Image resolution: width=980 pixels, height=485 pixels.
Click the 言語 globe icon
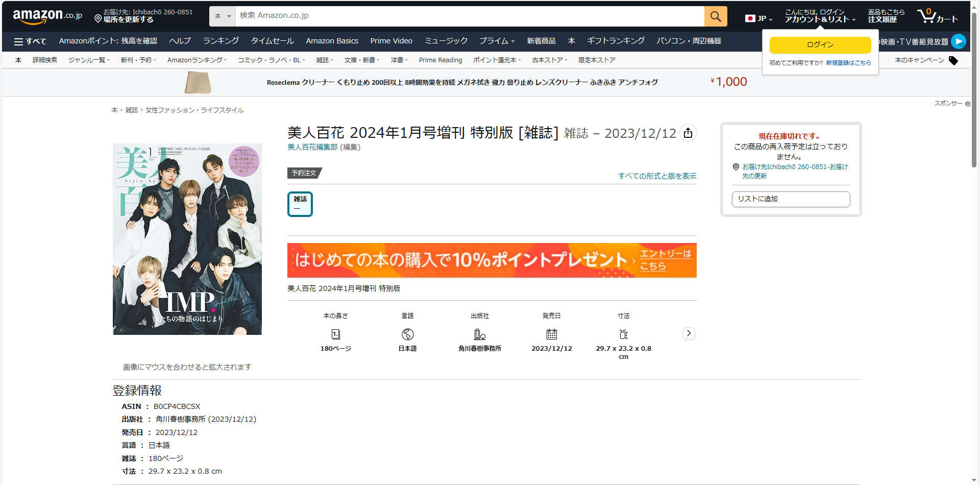click(x=407, y=334)
